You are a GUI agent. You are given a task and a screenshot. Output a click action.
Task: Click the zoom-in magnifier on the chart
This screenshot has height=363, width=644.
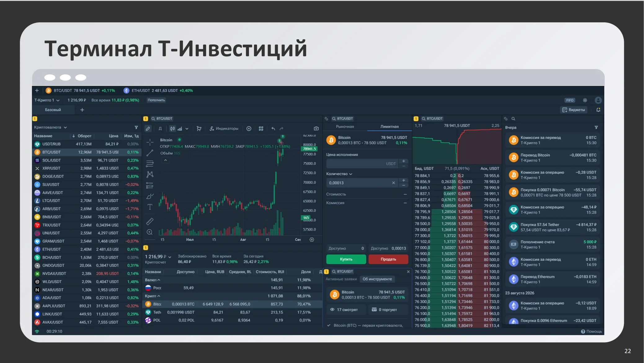click(150, 232)
